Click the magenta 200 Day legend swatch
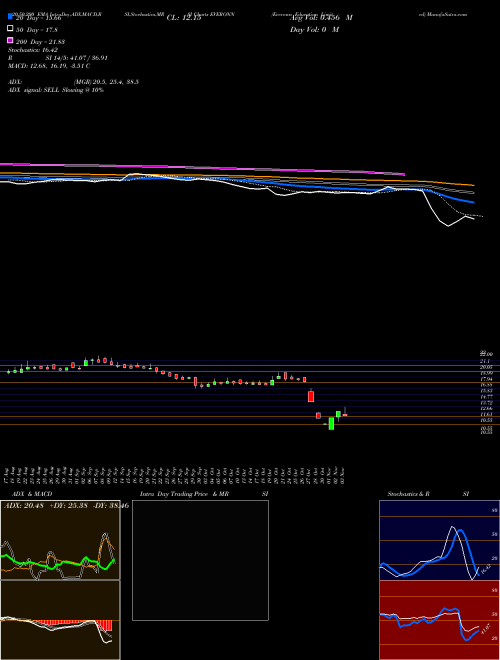Screen dimensions: 500x660 (x=10, y=41)
